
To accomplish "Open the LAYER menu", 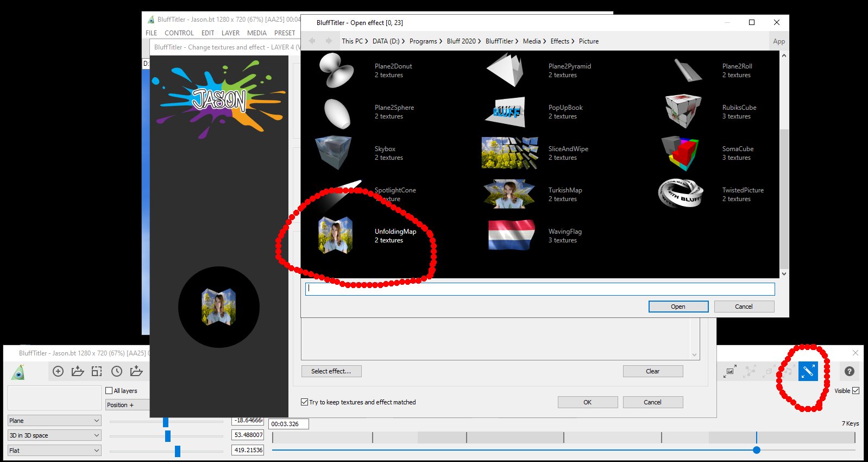I will tap(230, 33).
